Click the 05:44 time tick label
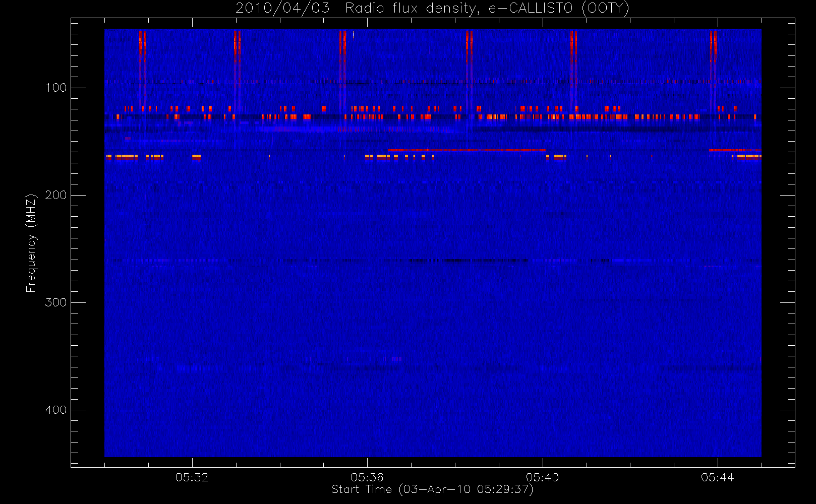The height and width of the screenshot is (504, 816). (x=717, y=477)
